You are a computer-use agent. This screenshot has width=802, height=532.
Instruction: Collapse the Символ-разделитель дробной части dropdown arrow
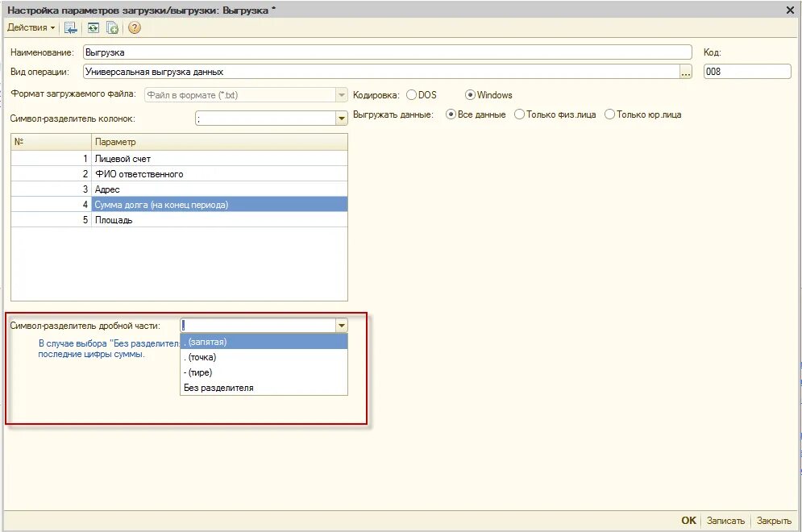342,326
